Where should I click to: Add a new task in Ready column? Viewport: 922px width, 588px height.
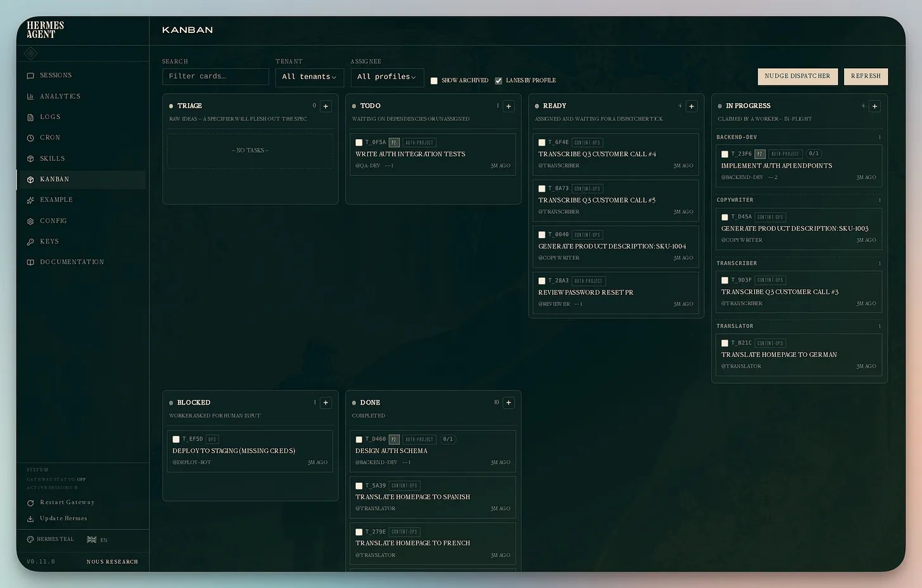(x=691, y=106)
